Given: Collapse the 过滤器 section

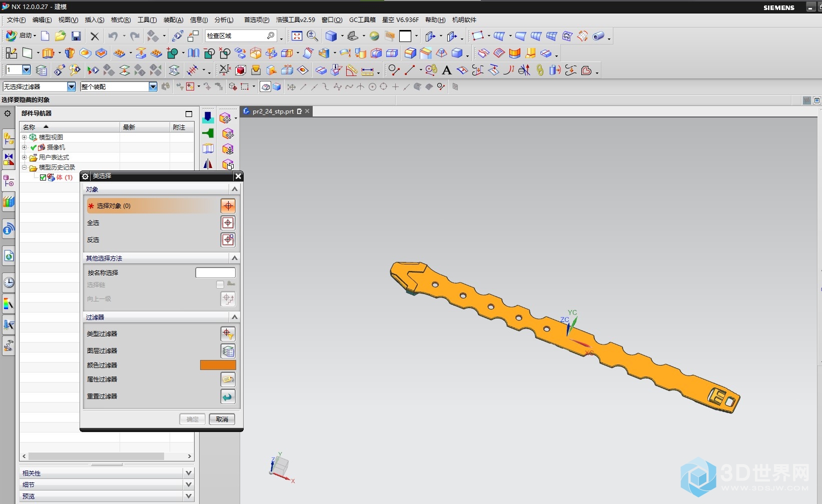Looking at the screenshot, I should [234, 317].
